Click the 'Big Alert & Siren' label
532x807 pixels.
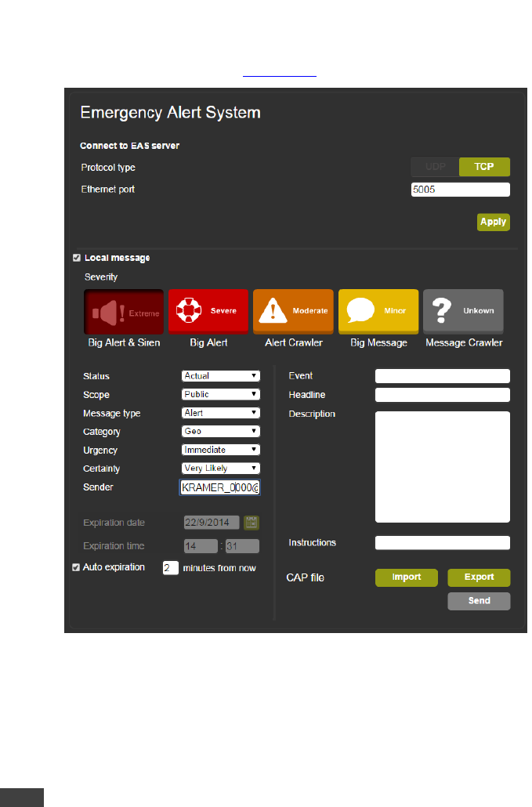[124, 342]
